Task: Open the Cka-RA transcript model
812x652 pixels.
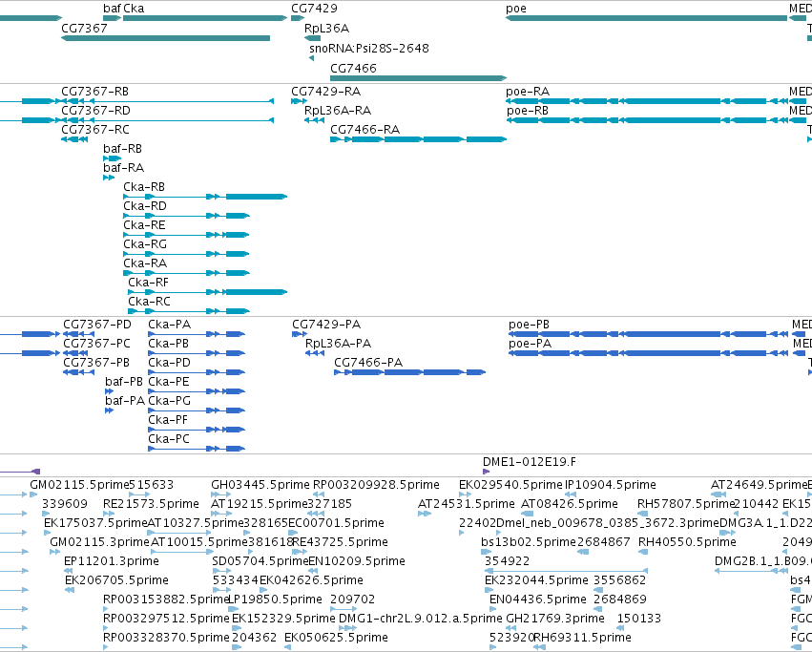Action: [x=186, y=273]
